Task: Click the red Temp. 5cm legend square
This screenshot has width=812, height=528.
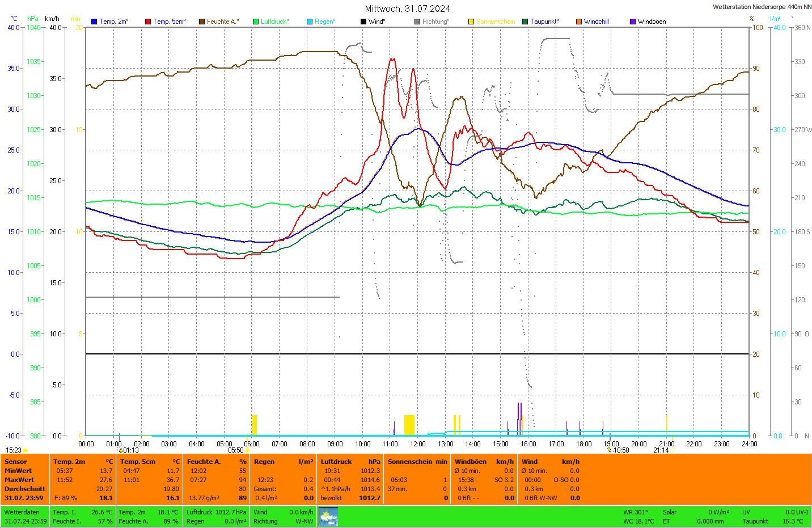Action: click(x=148, y=22)
